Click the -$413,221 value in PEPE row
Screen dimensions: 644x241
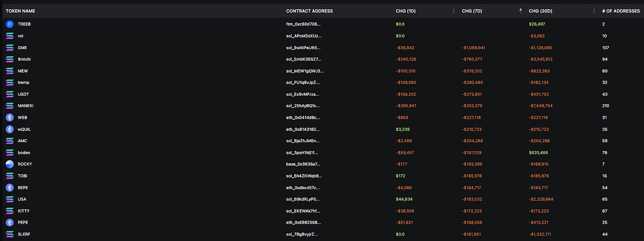(539, 222)
